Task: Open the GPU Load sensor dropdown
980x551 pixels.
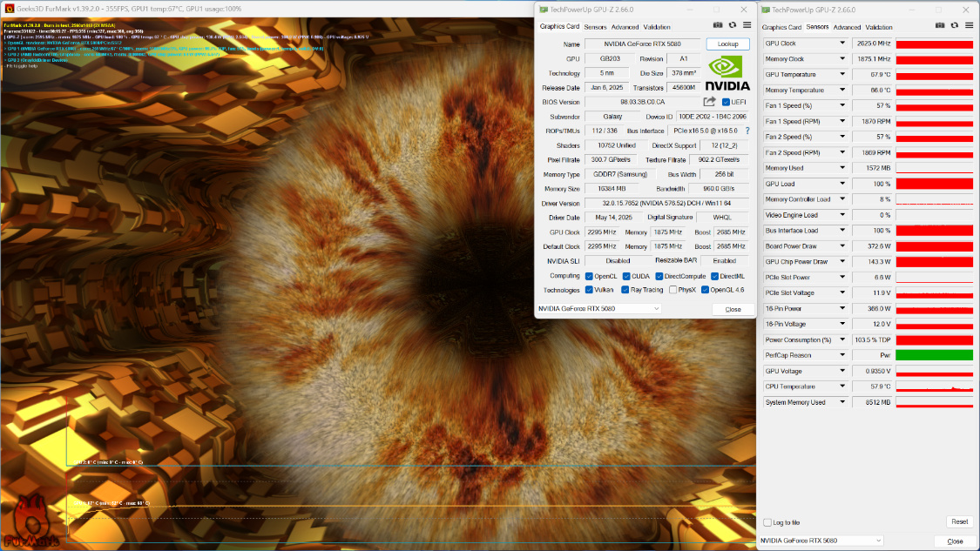Action: click(841, 184)
